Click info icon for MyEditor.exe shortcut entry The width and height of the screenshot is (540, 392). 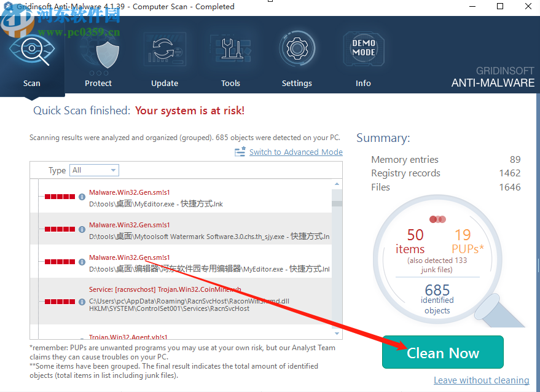tap(82, 197)
